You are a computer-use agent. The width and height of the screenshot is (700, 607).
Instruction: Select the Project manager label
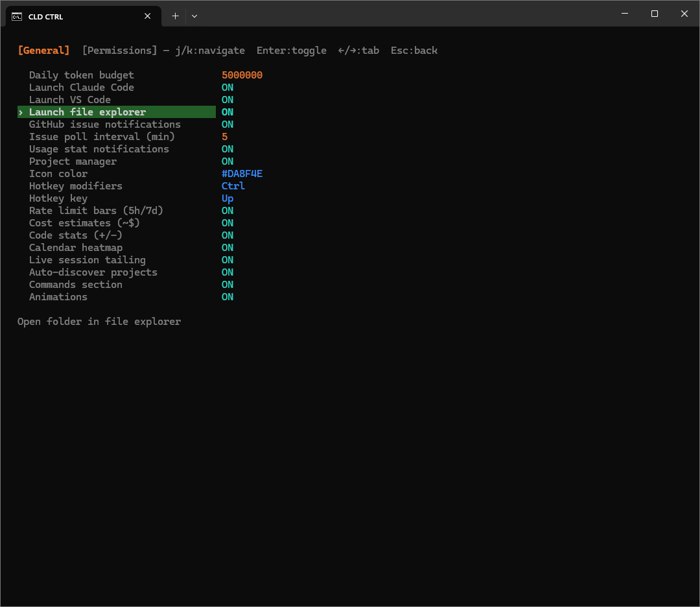(x=73, y=161)
